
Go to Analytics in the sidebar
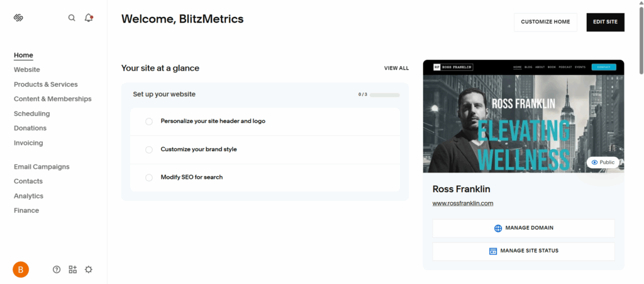click(x=28, y=196)
